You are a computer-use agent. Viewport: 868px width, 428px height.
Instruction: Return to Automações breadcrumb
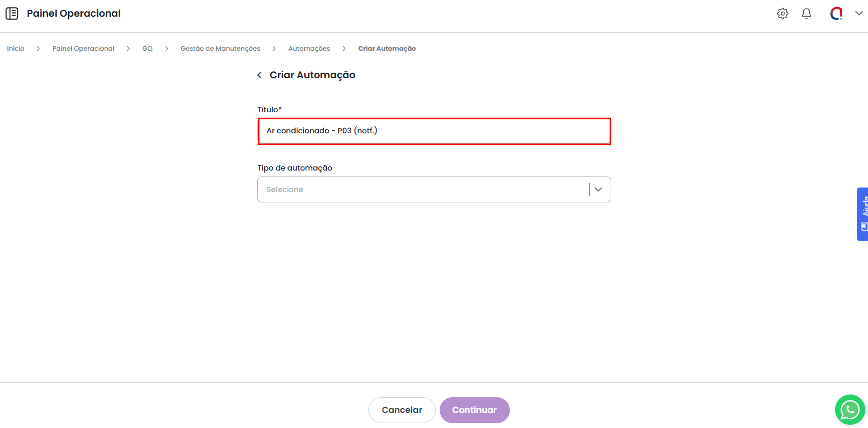pyautogui.click(x=309, y=49)
